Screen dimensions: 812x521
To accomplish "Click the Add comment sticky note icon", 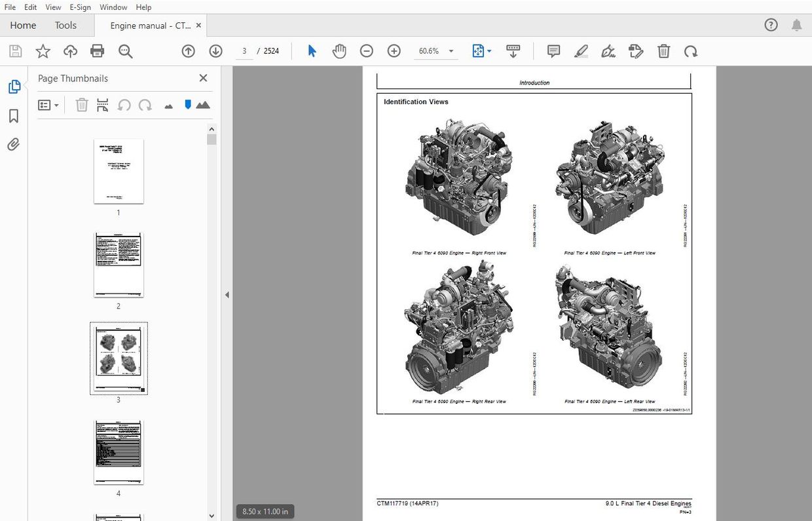I will point(553,51).
